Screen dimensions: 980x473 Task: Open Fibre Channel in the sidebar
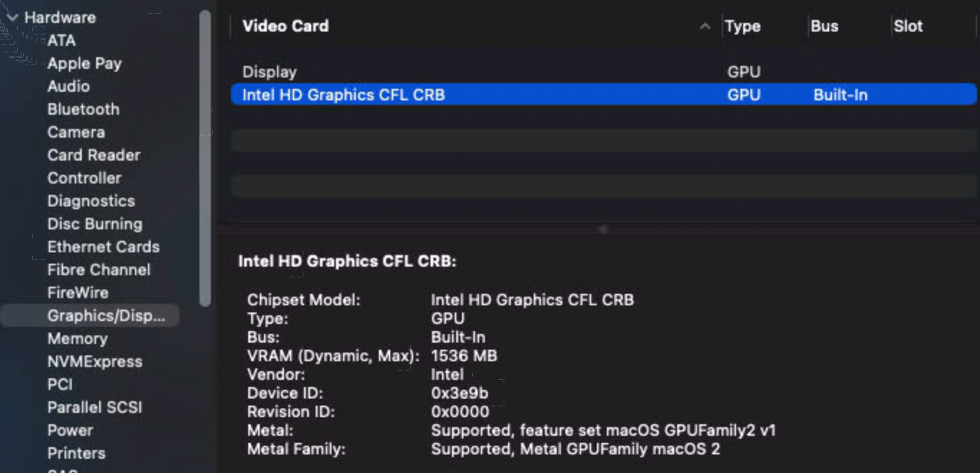click(x=99, y=269)
